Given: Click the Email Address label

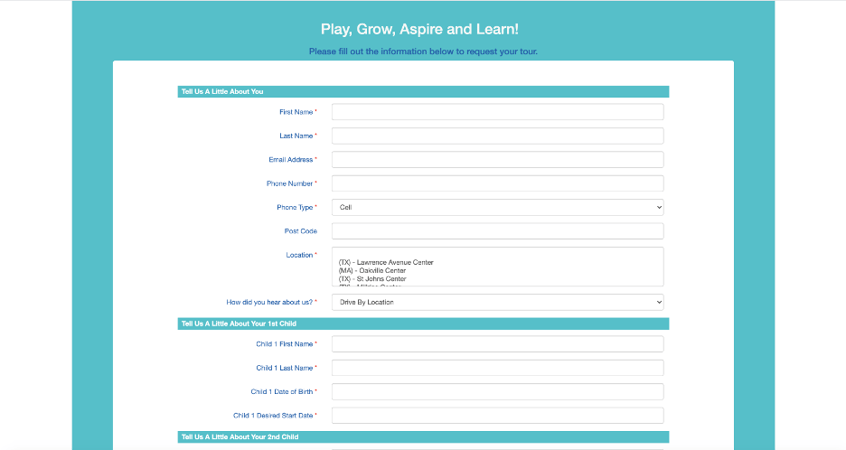Looking at the screenshot, I should 292,160.
